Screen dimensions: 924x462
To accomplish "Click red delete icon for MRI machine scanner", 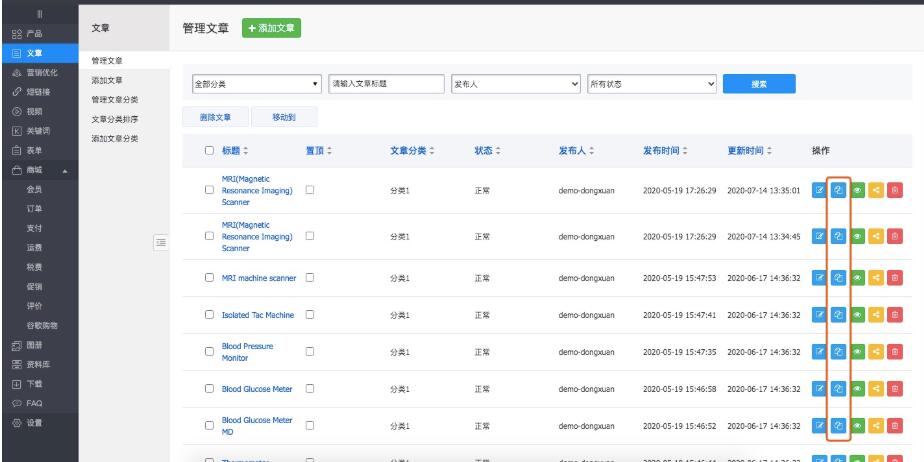I will (x=896, y=278).
